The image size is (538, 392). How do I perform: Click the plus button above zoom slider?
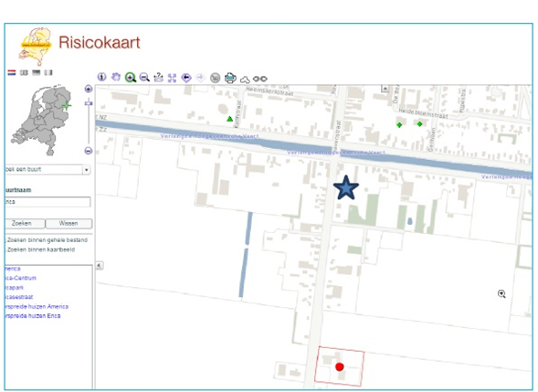pos(89,89)
